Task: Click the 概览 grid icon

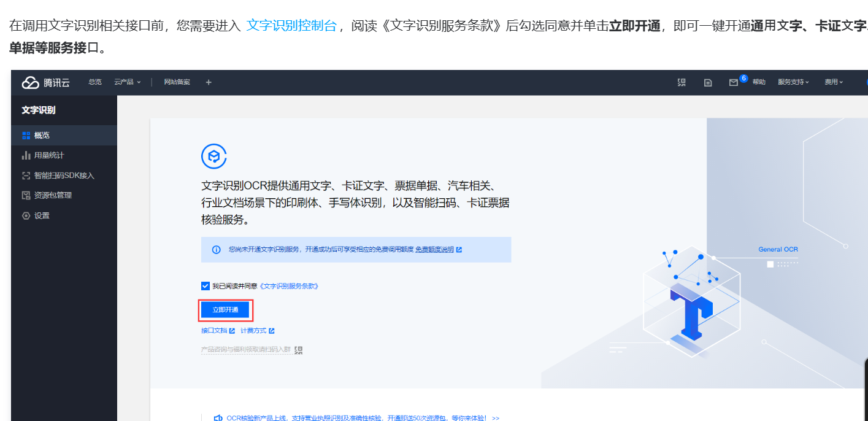Action: coord(26,135)
